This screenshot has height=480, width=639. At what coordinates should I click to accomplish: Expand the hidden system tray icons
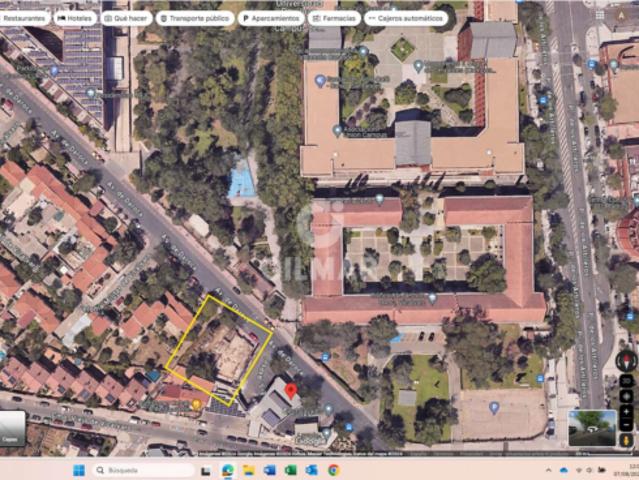point(549,471)
